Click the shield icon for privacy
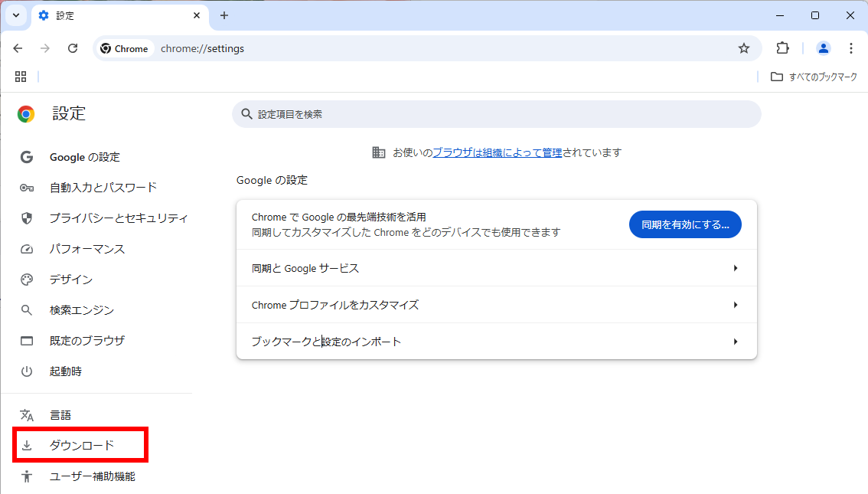Screen dimensions: 868x494 coord(27,218)
